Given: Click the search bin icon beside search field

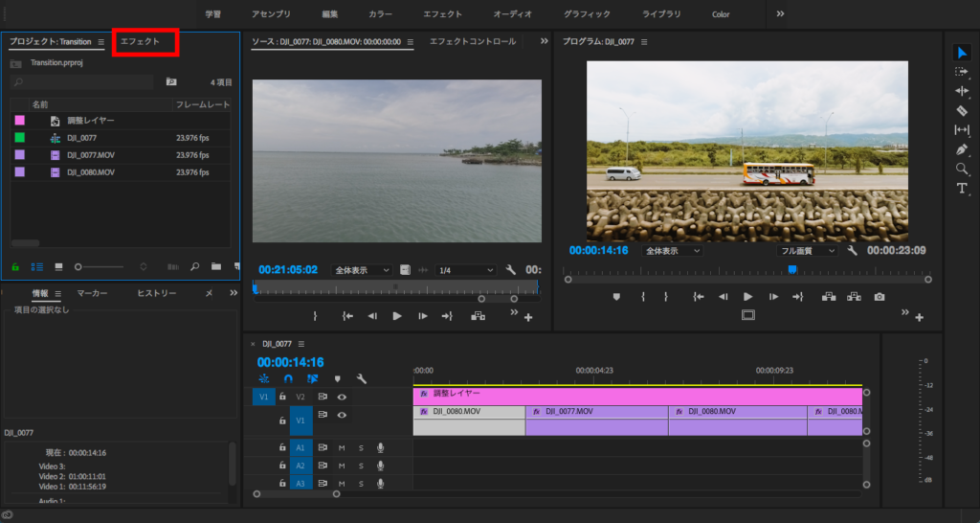Looking at the screenshot, I should tap(171, 82).
